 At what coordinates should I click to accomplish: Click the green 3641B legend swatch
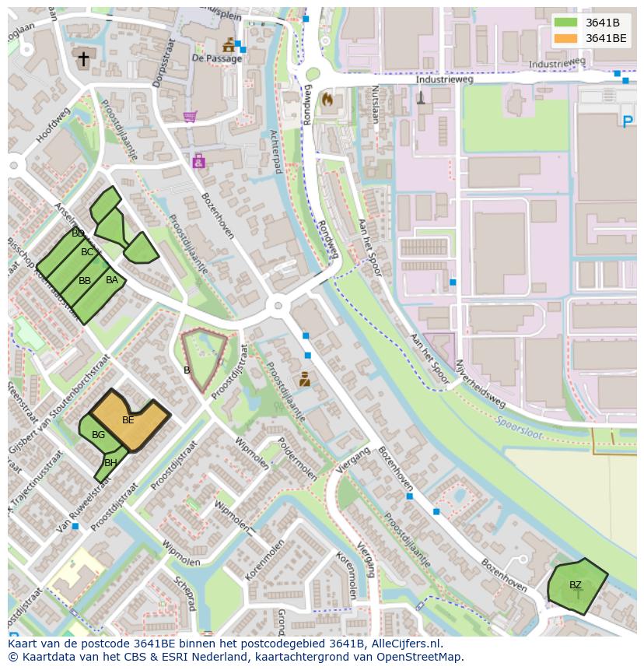pos(566,23)
